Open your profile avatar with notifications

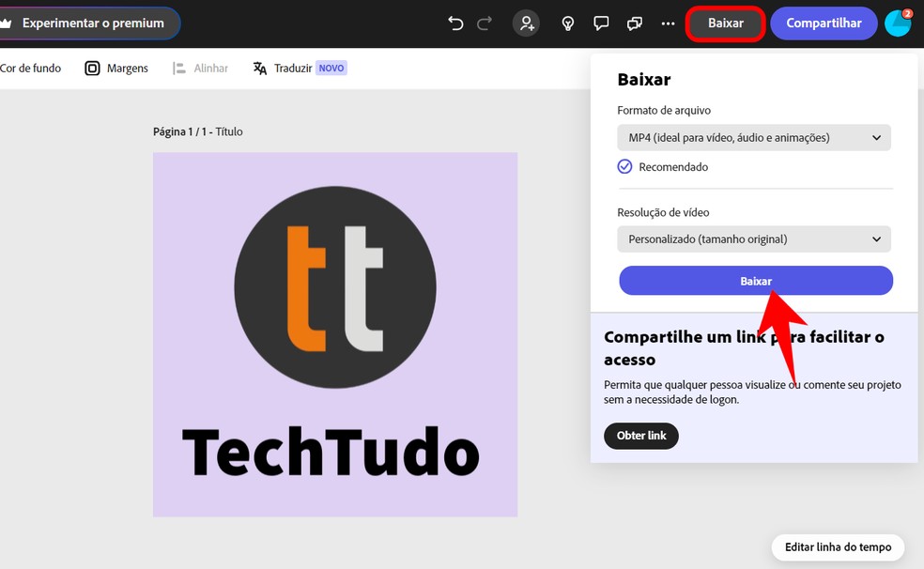point(898,23)
